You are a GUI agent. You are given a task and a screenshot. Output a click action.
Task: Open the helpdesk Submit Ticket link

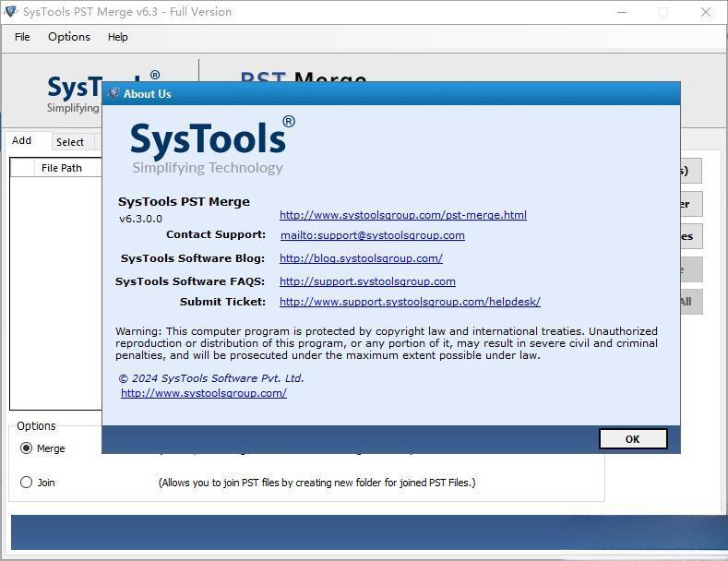coord(410,302)
